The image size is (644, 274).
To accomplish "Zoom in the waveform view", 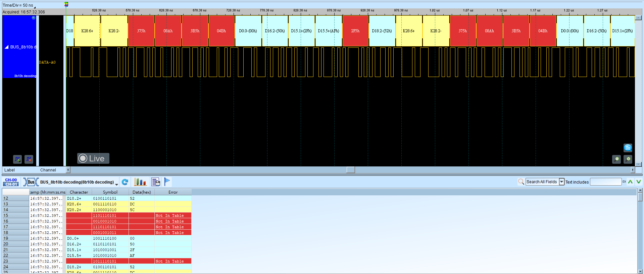I will (628, 159).
